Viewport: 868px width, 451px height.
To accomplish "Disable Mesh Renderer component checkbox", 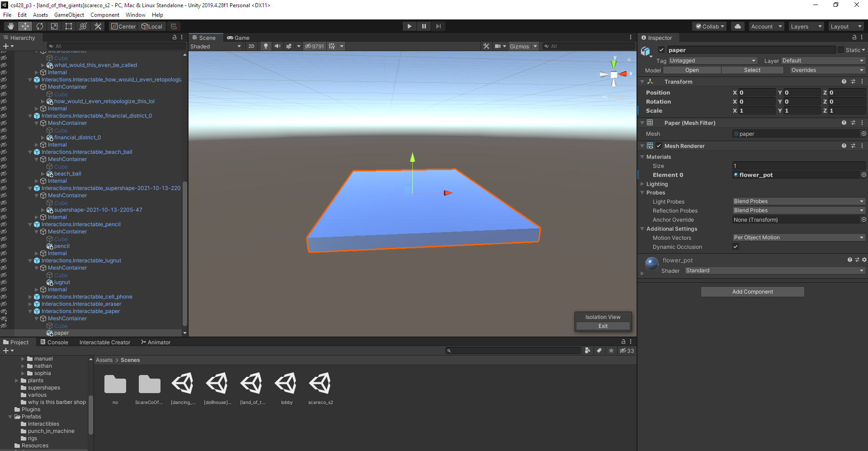I will [659, 146].
